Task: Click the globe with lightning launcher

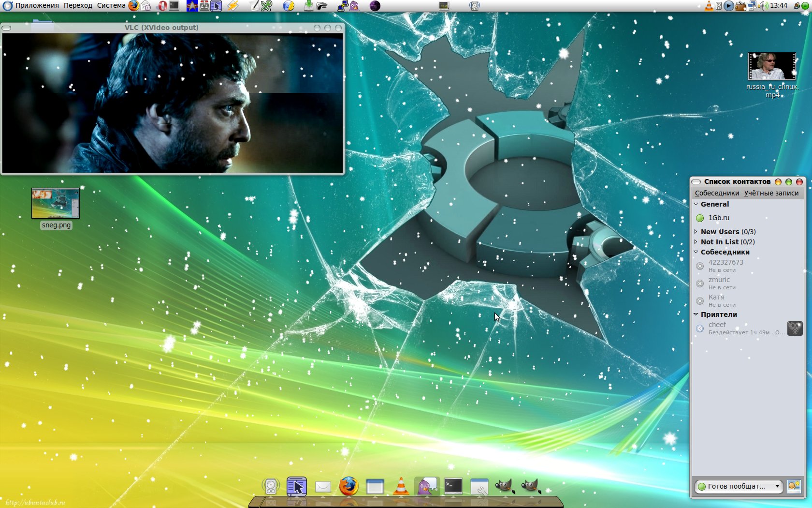Action: [x=289, y=6]
